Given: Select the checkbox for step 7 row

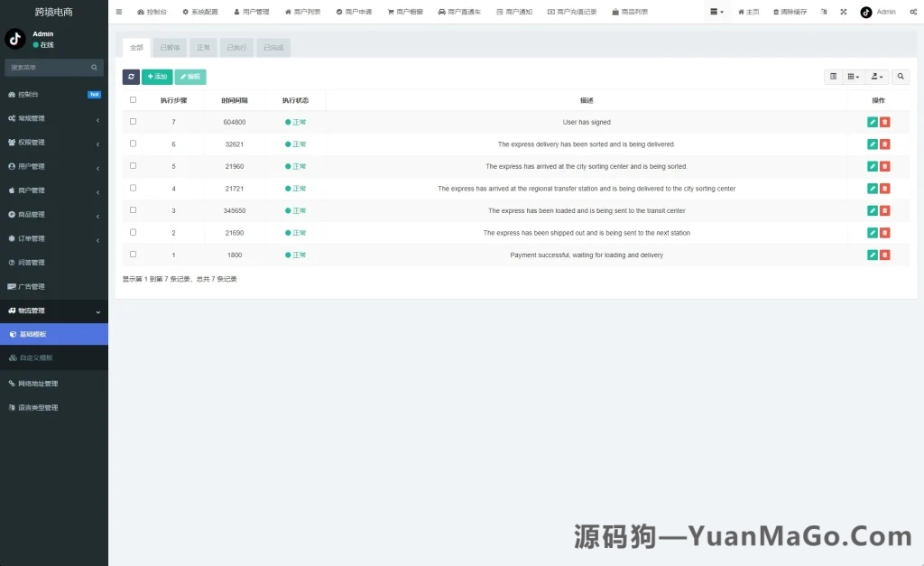Looking at the screenshot, I should point(133,122).
